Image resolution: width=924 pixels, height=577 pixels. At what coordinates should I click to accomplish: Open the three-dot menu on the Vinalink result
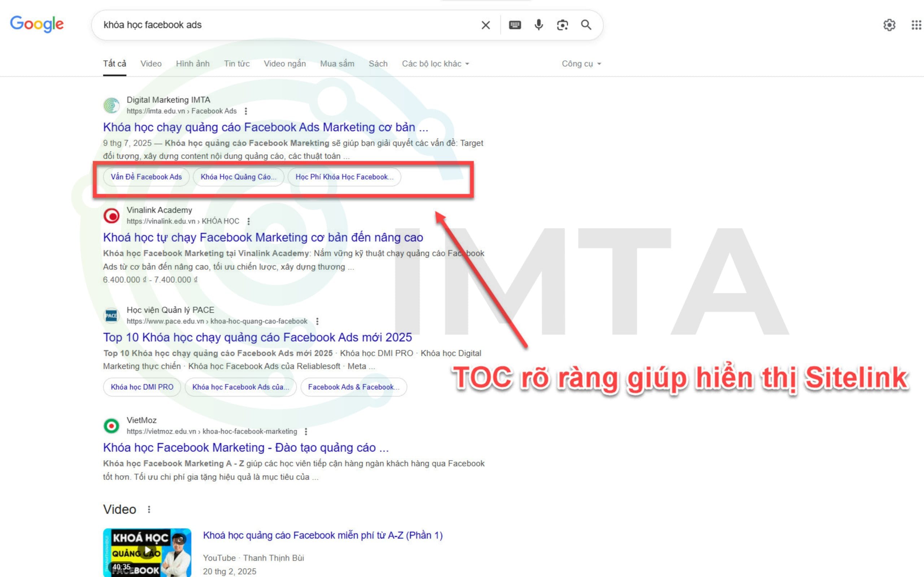coord(249,221)
